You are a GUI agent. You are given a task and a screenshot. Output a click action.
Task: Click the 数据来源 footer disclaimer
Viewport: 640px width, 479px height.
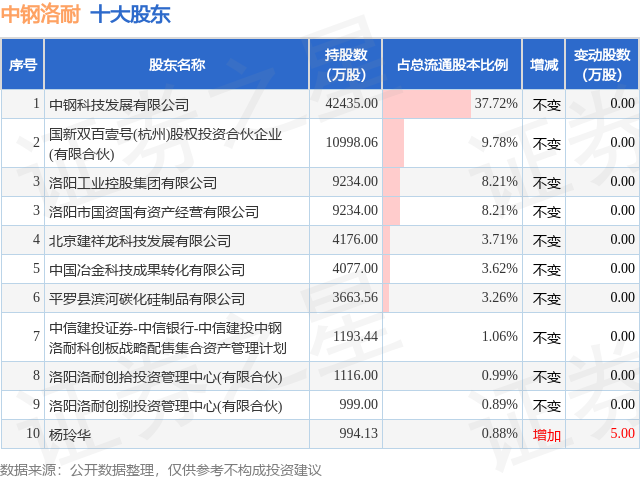(161, 470)
